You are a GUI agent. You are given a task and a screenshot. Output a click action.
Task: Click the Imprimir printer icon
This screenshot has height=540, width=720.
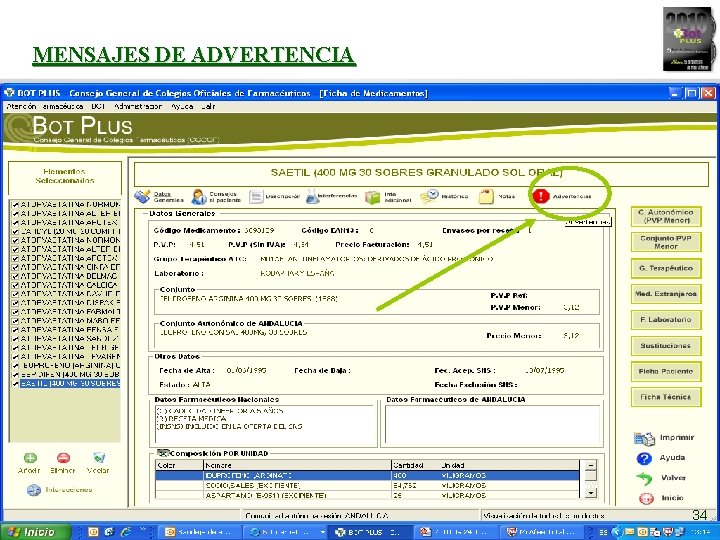coord(644,439)
